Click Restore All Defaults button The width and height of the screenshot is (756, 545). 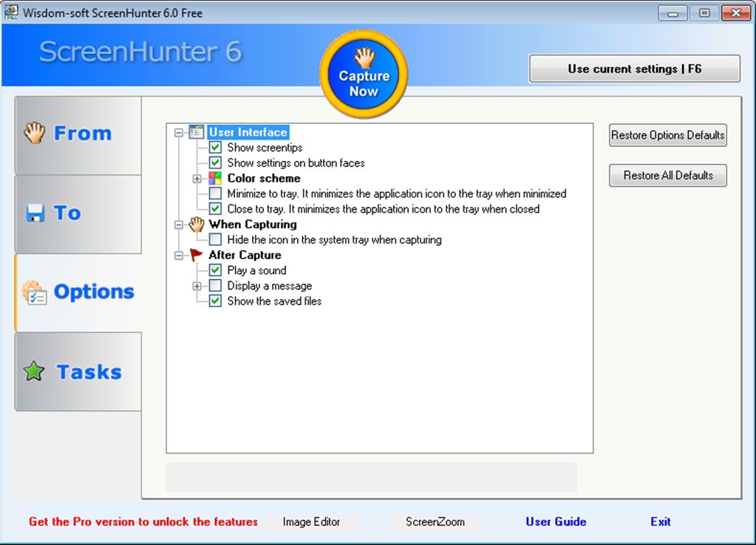coord(668,175)
